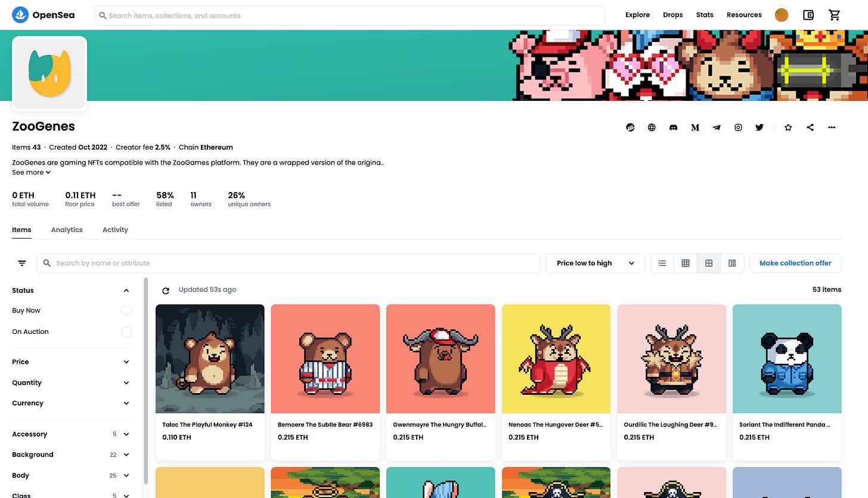Collapse the Status filter section

coord(72,290)
